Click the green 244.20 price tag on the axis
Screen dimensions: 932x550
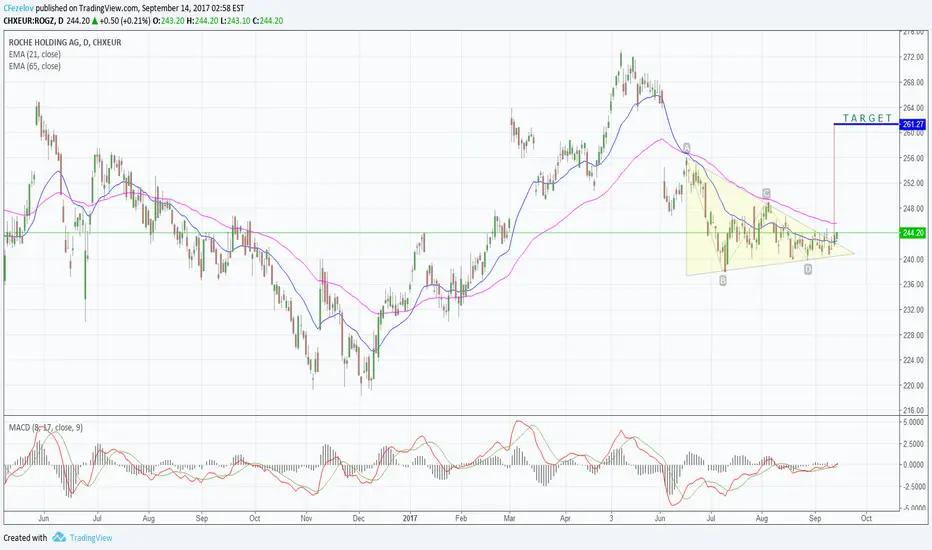913,233
